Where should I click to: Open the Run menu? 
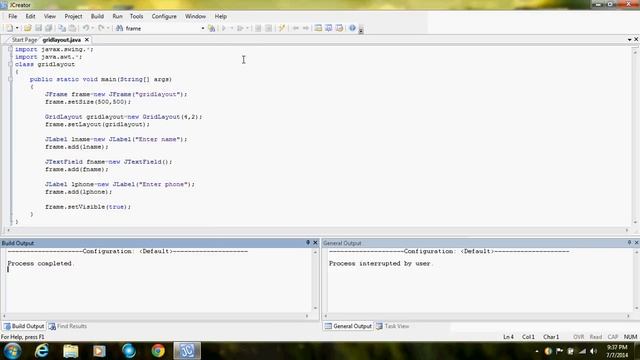pos(117,16)
